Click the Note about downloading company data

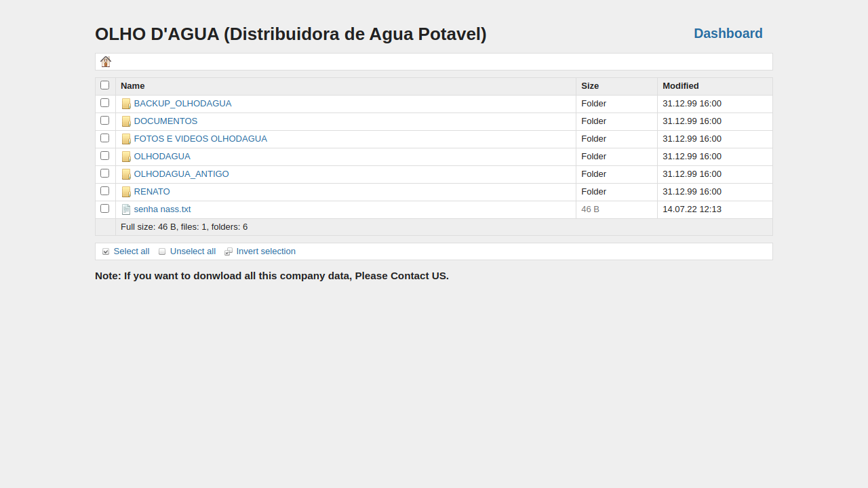pyautogui.click(x=272, y=276)
